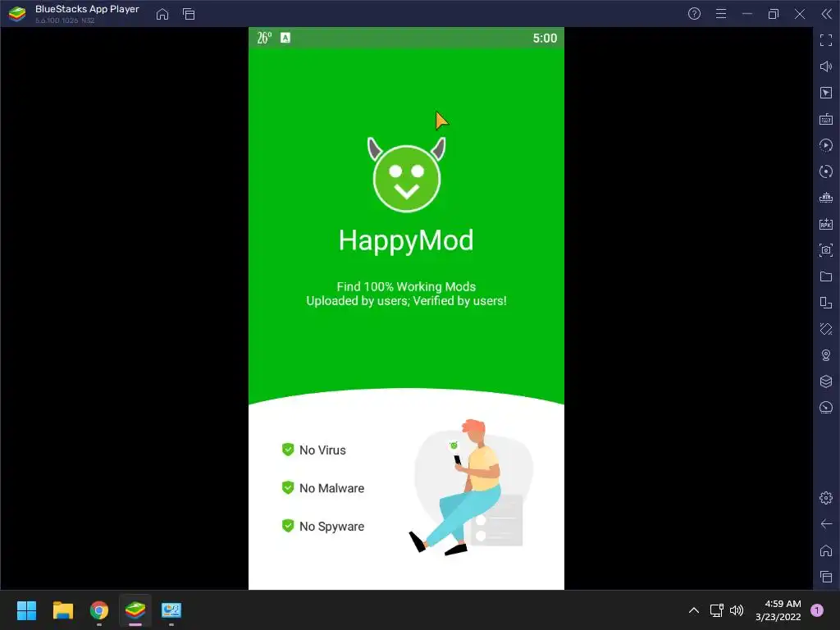
Task: Click the HappyMod title text
Action: pyautogui.click(x=406, y=240)
